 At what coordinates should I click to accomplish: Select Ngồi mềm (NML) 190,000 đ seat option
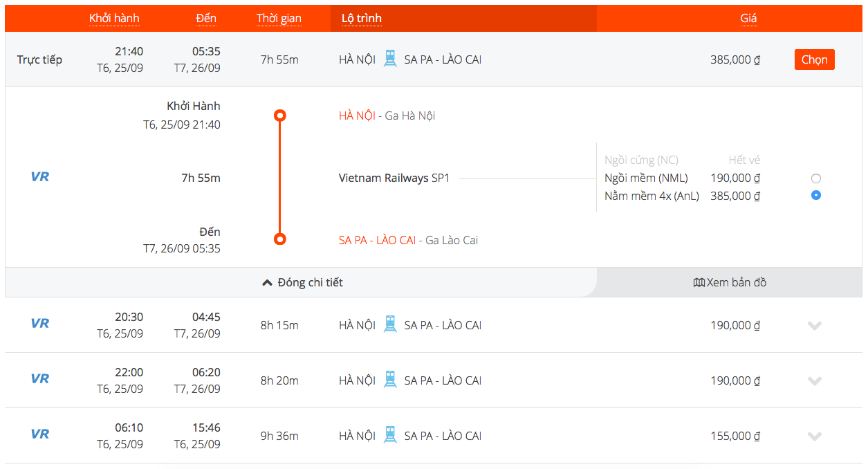click(x=816, y=178)
